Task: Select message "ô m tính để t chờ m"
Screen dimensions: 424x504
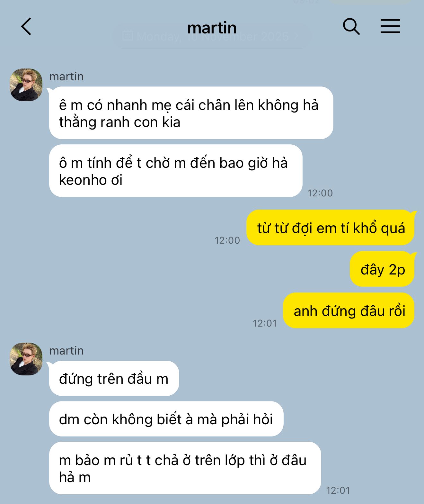Action: pyautogui.click(x=176, y=171)
